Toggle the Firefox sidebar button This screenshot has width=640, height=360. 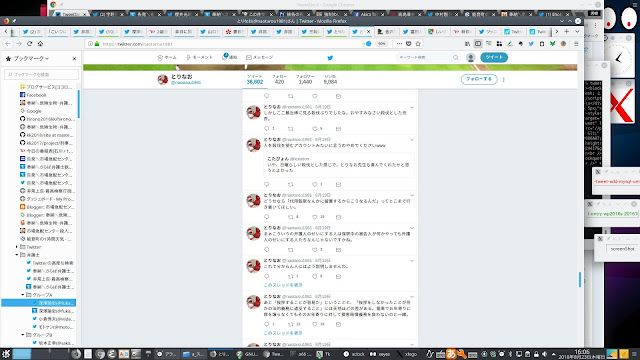coord(478,44)
